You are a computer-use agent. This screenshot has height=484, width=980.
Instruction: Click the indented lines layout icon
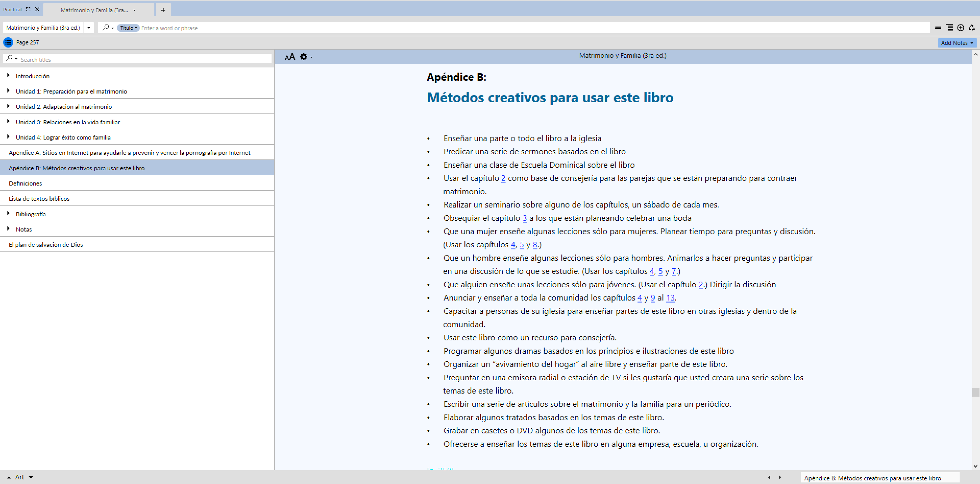[x=950, y=27]
